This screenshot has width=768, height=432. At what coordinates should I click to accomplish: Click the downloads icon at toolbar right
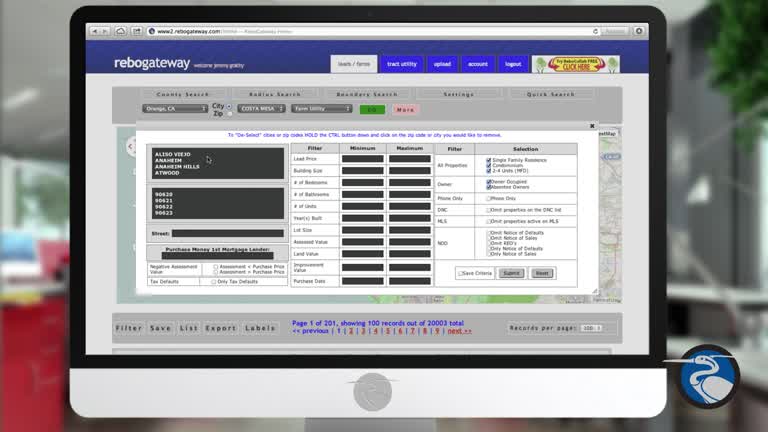click(x=639, y=31)
